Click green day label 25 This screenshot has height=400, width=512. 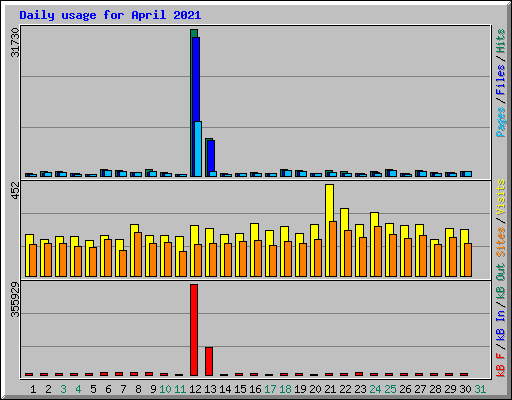click(390, 389)
